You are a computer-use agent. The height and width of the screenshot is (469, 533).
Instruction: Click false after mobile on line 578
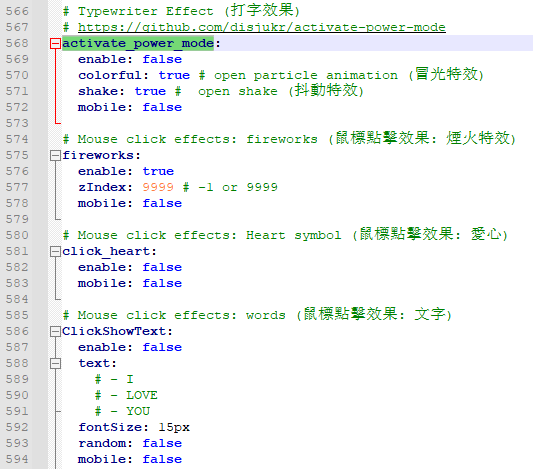(x=162, y=203)
